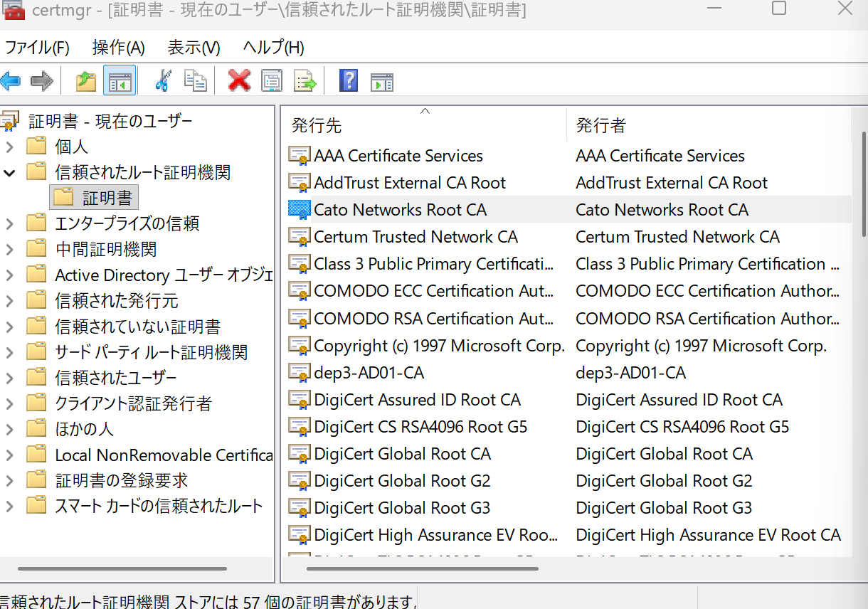The height and width of the screenshot is (609, 868).
Task: Click certificate icon of Cato Networks Root CA
Action: [300, 210]
